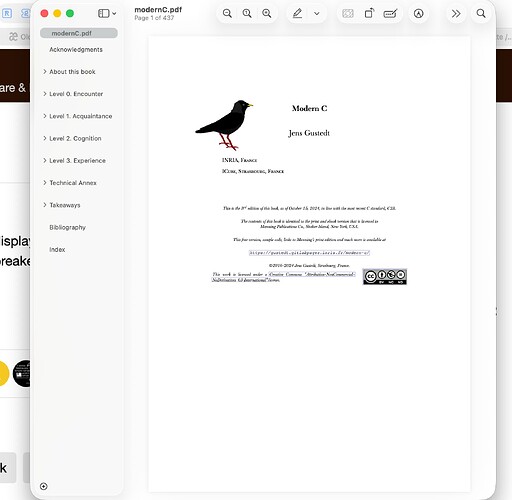Click the green fullscreen window button

(x=70, y=13)
